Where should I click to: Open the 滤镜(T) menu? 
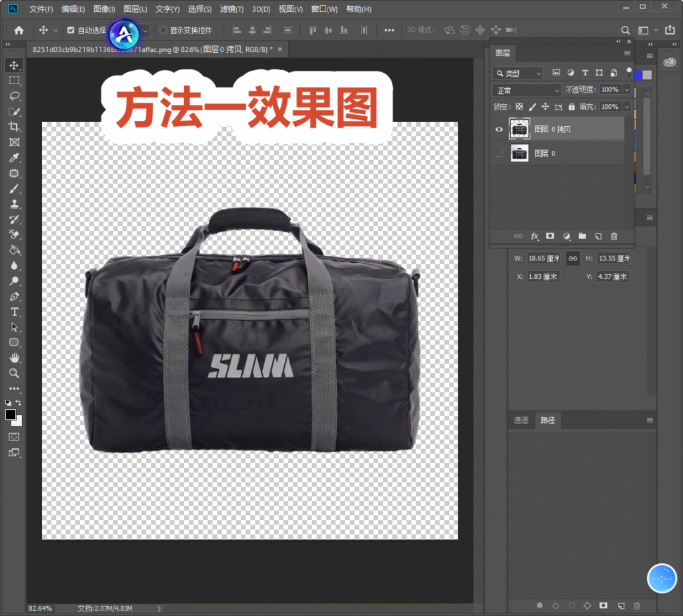[231, 9]
